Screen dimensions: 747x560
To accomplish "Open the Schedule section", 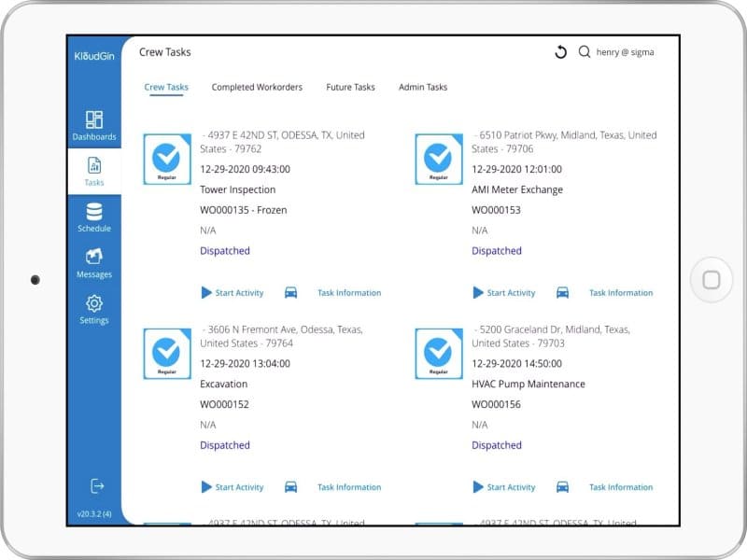I will pyautogui.click(x=94, y=217).
